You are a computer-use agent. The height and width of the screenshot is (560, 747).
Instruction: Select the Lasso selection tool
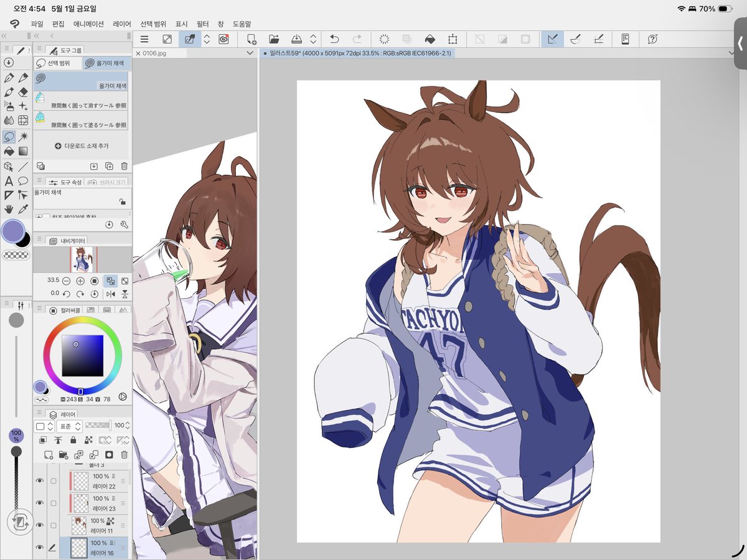tap(9, 136)
